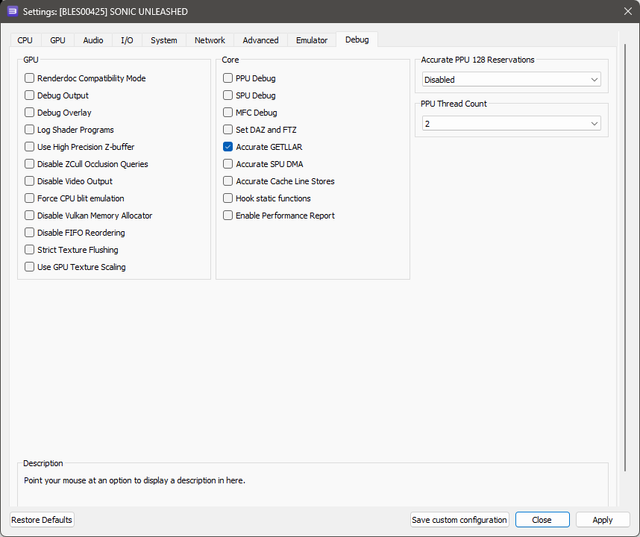Click the Restore Defaults button

point(42,520)
